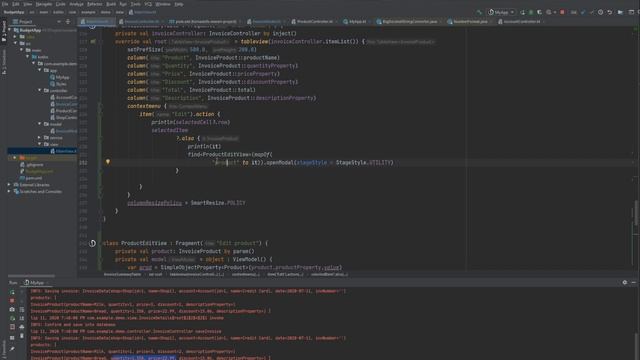Open the View menu
Viewport: 640px width, 360px height.
click(x=27, y=4)
